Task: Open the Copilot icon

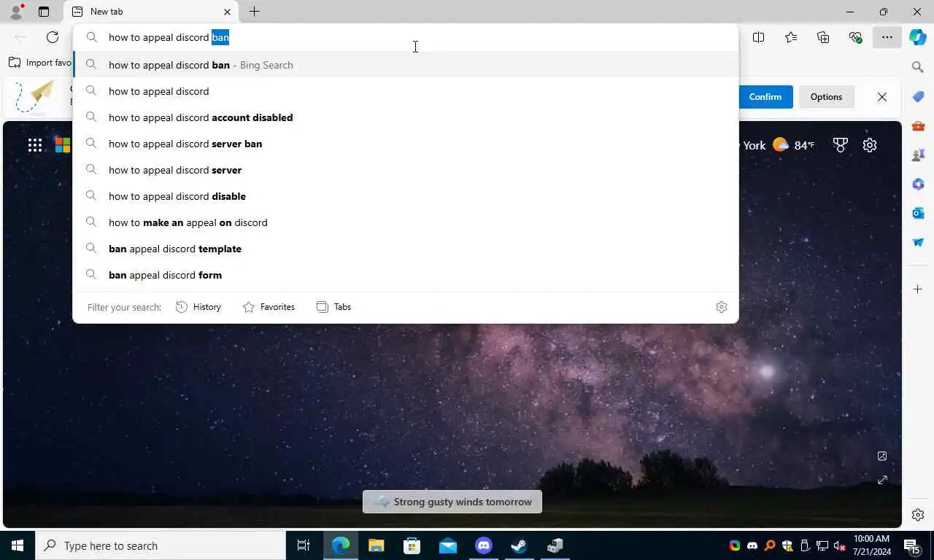Action: pyautogui.click(x=918, y=37)
